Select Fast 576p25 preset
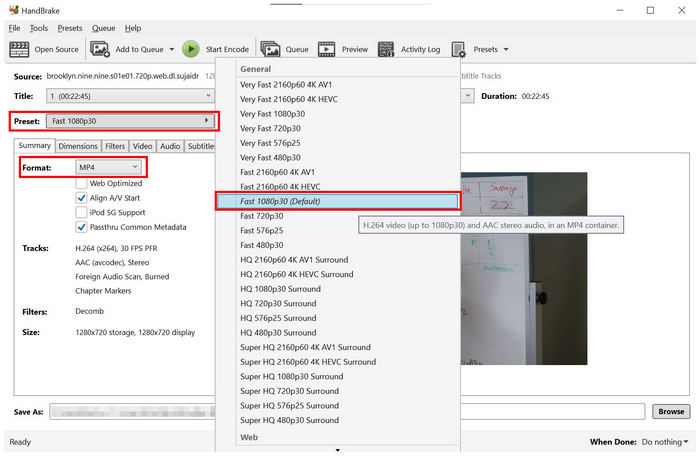 point(338,230)
